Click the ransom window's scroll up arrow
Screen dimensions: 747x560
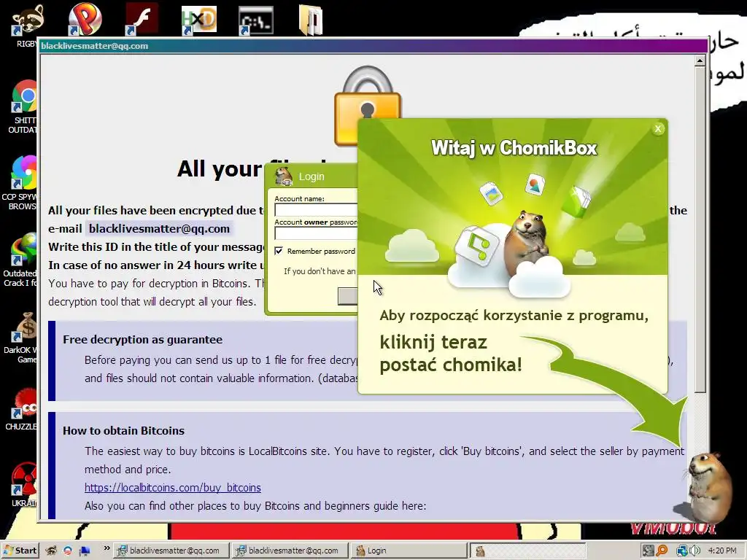[x=700, y=61]
